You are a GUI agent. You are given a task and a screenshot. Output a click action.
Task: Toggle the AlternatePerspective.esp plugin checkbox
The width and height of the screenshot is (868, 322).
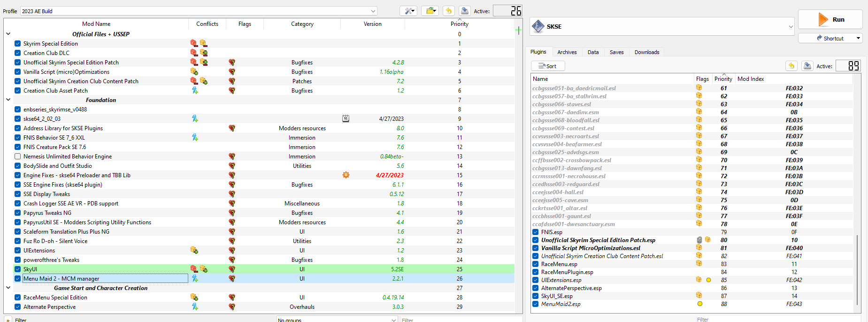click(x=535, y=288)
